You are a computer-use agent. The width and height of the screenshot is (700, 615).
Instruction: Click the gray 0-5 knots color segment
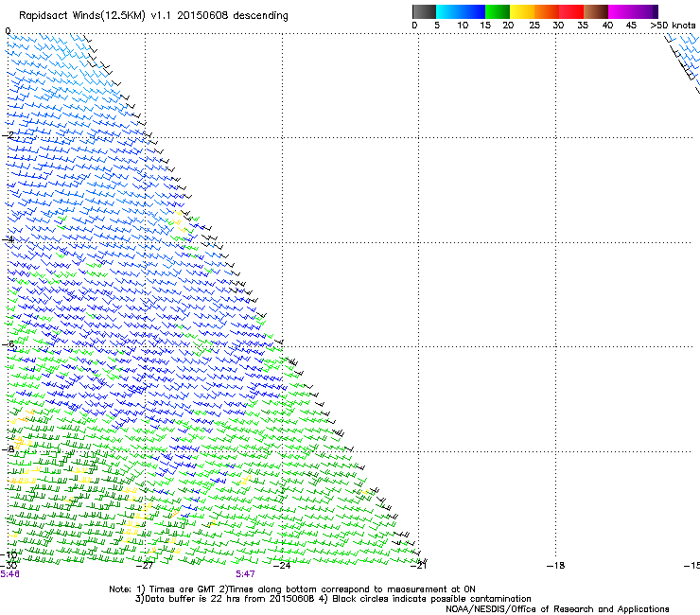tap(424, 11)
